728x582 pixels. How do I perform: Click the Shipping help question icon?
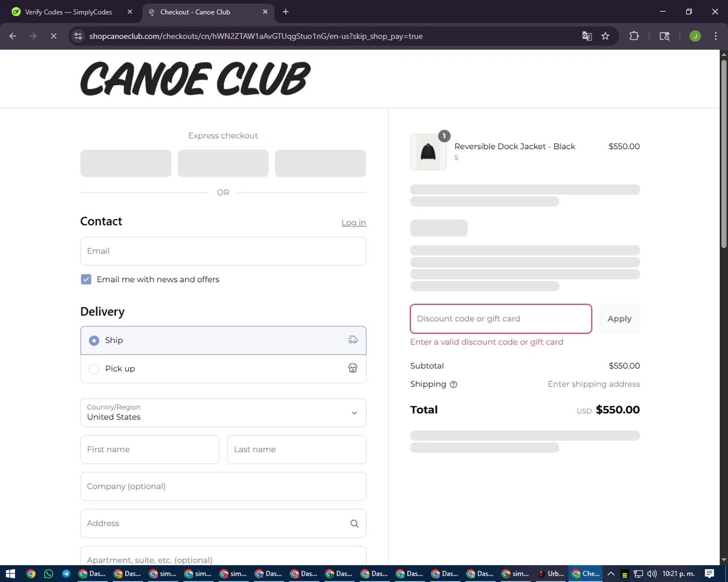tap(453, 385)
